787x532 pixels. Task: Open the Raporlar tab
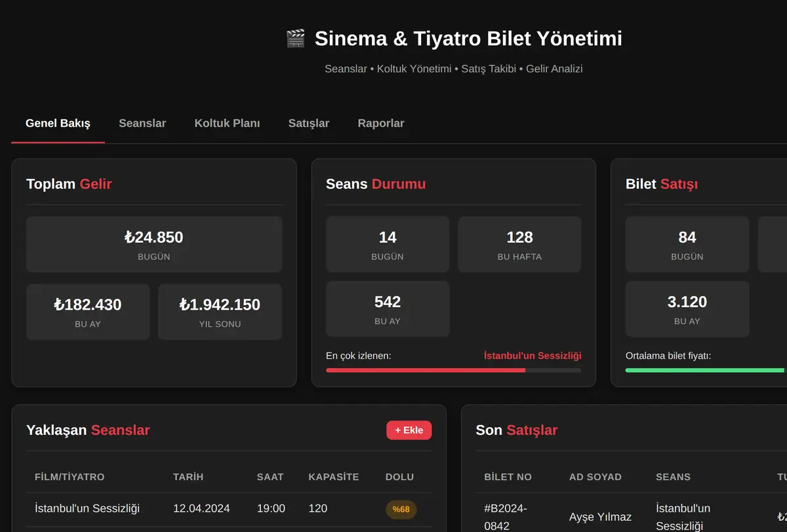(381, 123)
